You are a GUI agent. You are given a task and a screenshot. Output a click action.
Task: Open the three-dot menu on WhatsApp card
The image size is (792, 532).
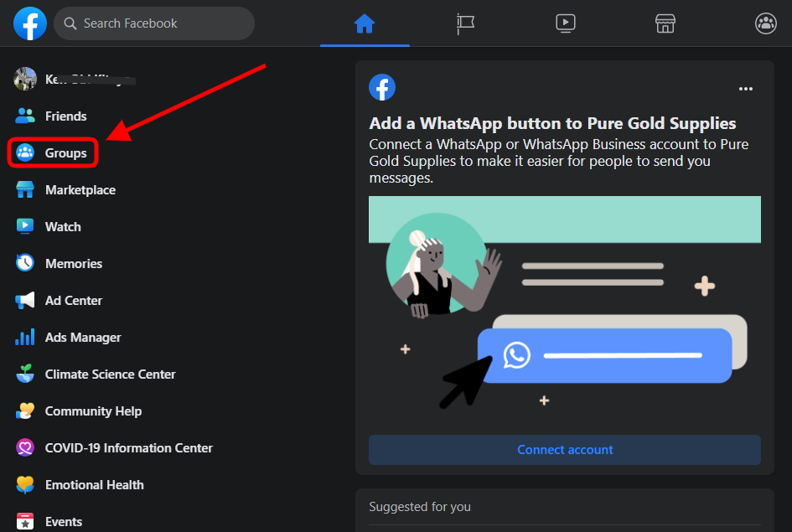(x=746, y=89)
